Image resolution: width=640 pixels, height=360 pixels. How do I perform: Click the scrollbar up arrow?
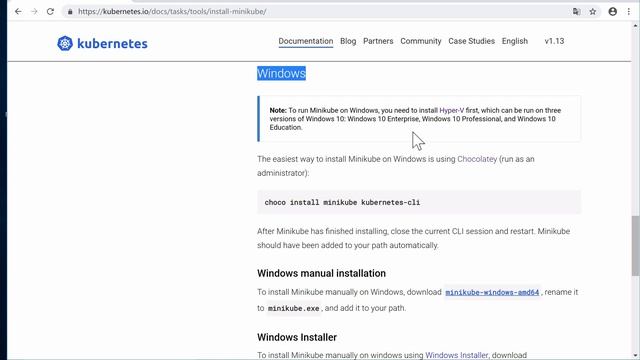pos(636,25)
